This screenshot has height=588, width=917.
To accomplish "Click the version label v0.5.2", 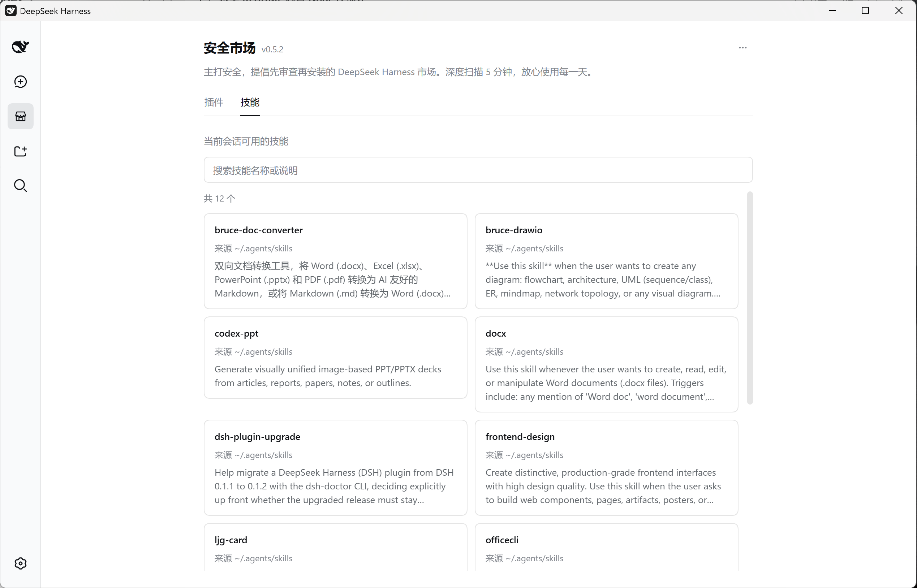I will [272, 49].
